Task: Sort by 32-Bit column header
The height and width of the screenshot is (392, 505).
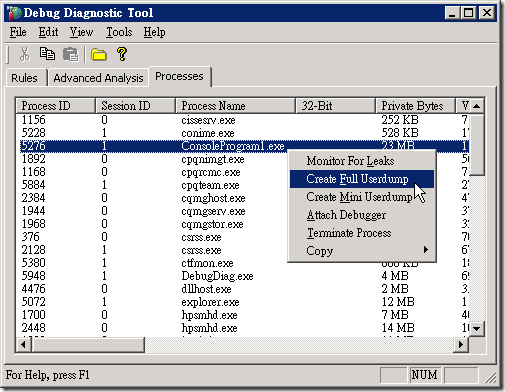Action: click(x=336, y=106)
